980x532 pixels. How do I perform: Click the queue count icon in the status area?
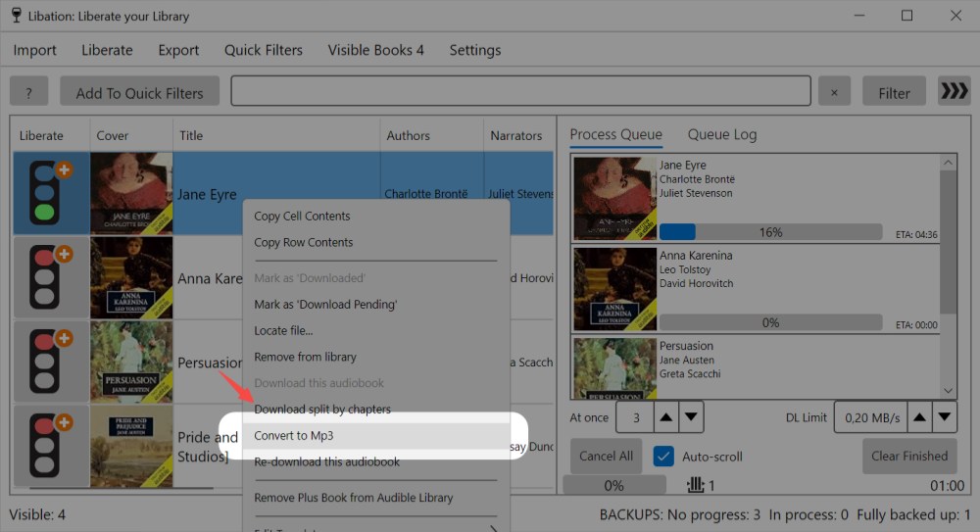(x=696, y=485)
